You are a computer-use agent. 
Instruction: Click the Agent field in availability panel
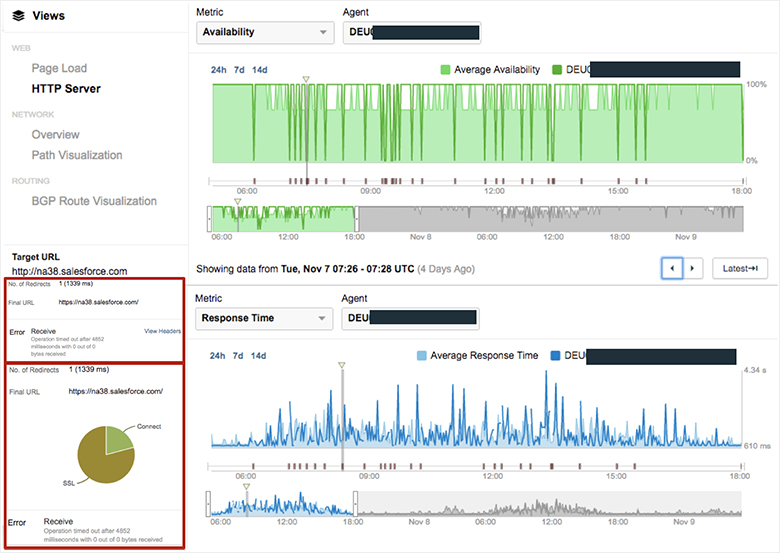pos(411,32)
